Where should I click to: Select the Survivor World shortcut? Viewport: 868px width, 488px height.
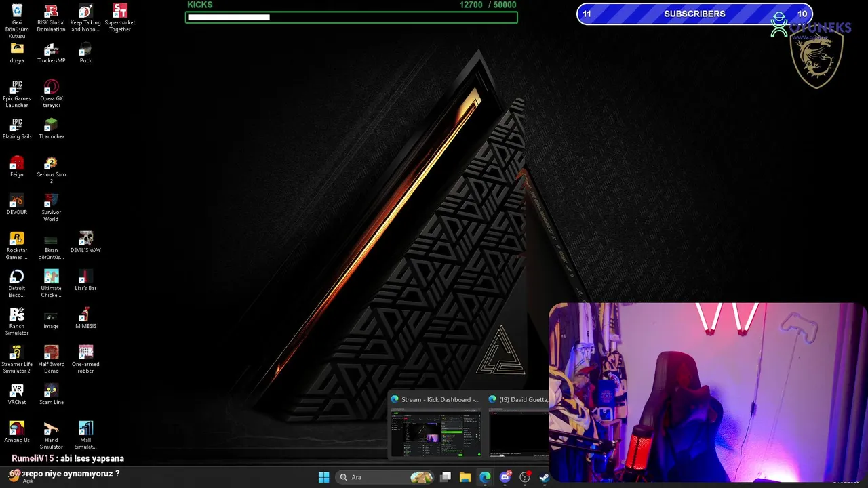51,208
